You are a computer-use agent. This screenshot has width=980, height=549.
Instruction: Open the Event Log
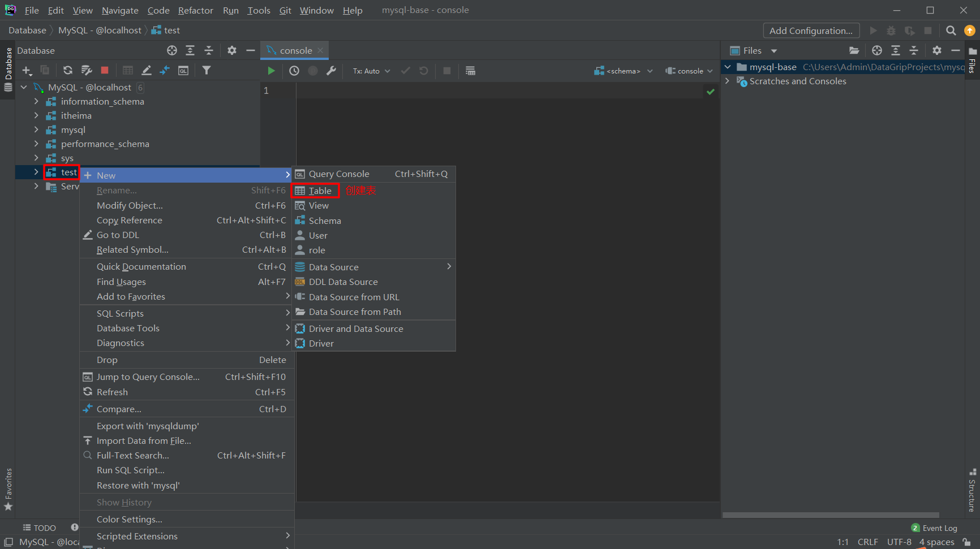pyautogui.click(x=934, y=528)
